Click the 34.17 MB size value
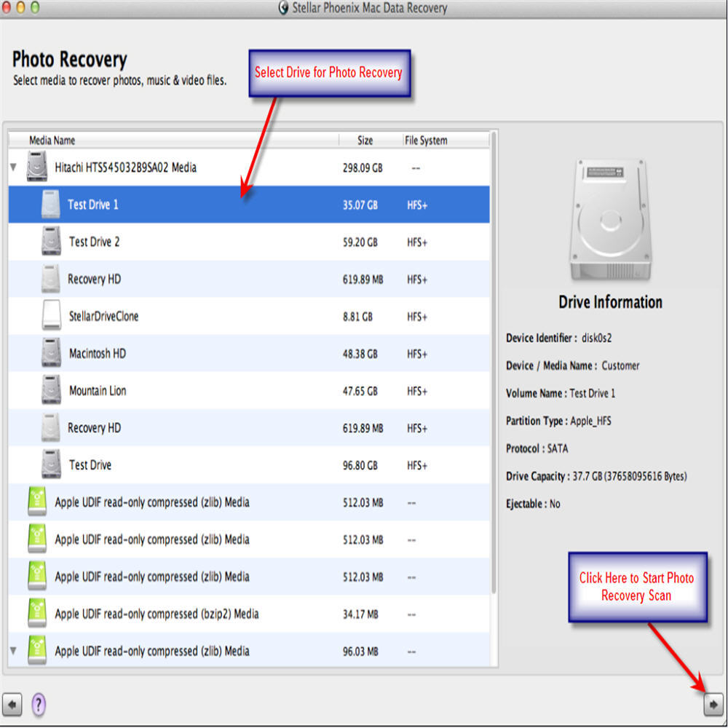 [x=360, y=614]
